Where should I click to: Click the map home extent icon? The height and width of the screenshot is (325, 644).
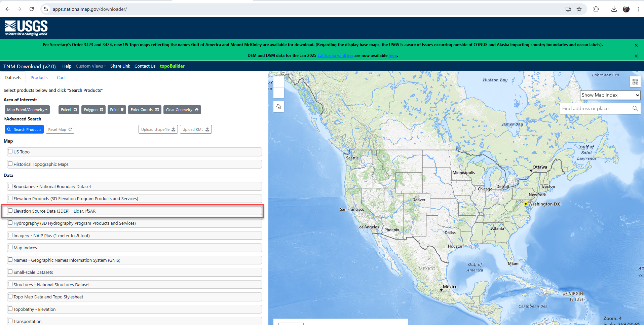[x=279, y=107]
